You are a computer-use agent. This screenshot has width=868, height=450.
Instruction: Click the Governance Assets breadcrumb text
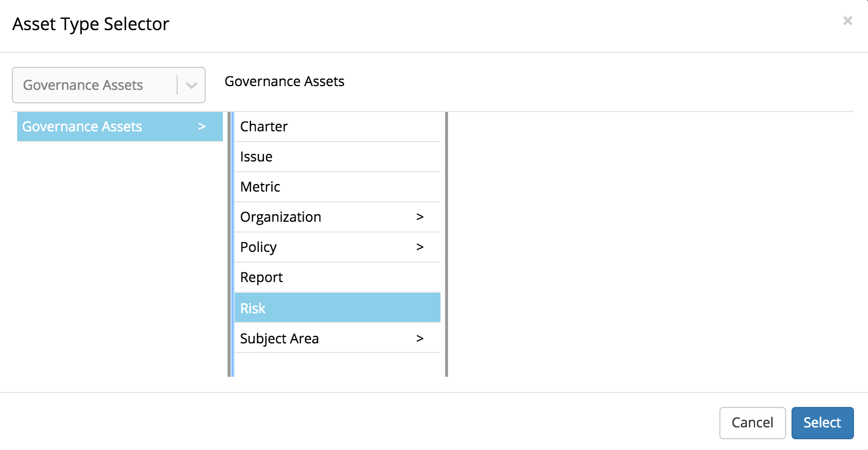coord(284,81)
